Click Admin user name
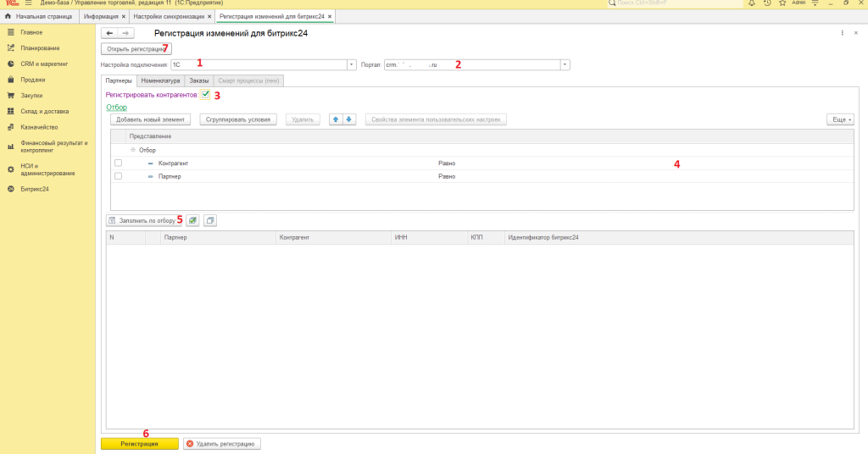This screenshot has height=454, width=868. click(798, 3)
